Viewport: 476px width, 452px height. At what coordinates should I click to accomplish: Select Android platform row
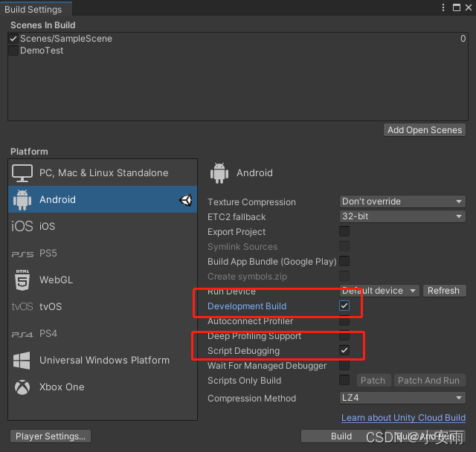click(x=103, y=199)
